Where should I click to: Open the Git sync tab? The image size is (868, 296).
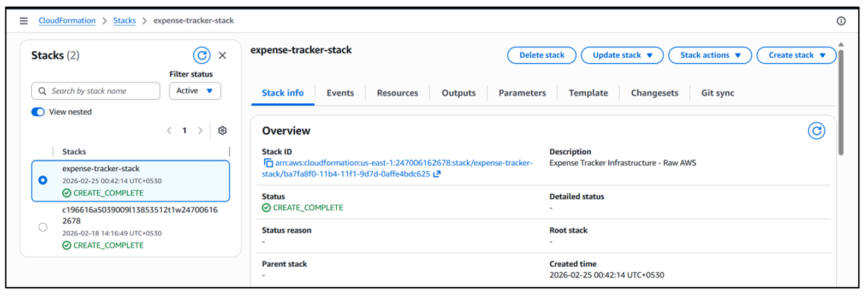(717, 93)
